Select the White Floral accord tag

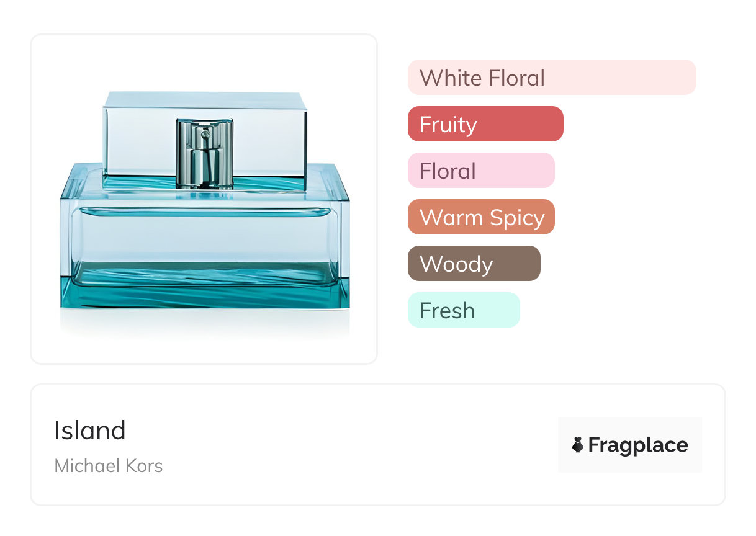482,78
